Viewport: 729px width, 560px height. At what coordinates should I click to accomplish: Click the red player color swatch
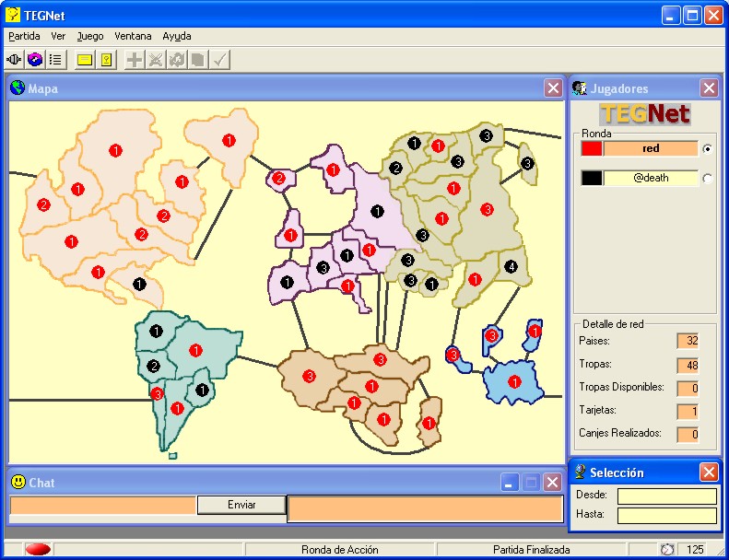(x=592, y=148)
